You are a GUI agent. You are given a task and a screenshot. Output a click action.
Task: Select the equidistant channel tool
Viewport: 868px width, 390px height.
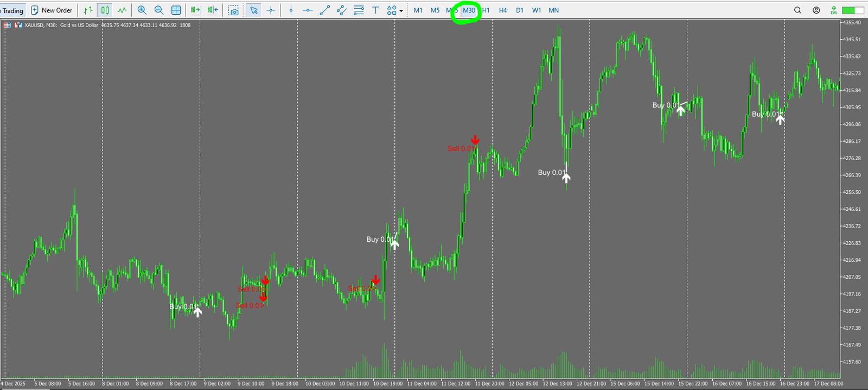coord(341,10)
